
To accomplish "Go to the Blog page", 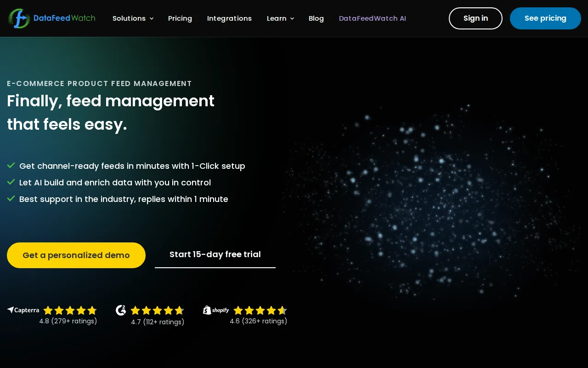I will tap(316, 18).
